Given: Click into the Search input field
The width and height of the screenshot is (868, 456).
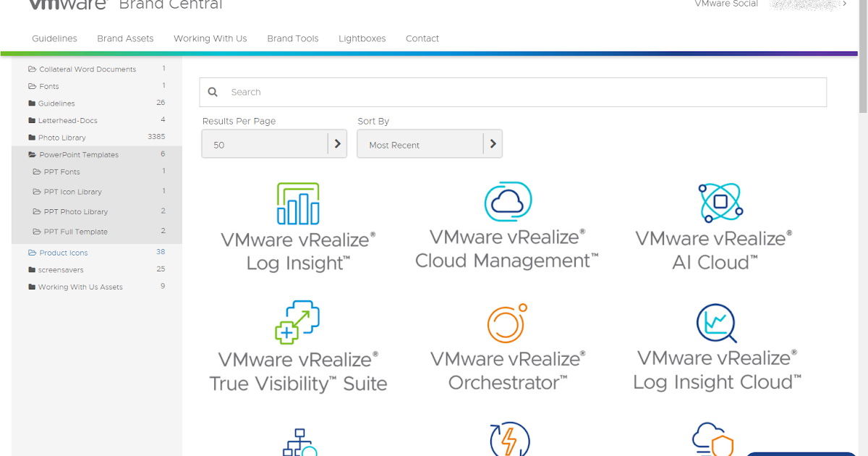Looking at the screenshot, I should [513, 92].
